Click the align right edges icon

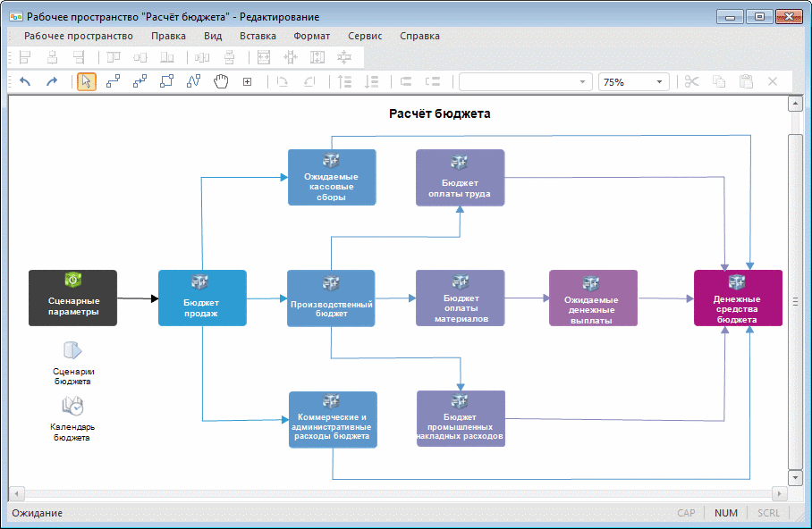tap(79, 57)
